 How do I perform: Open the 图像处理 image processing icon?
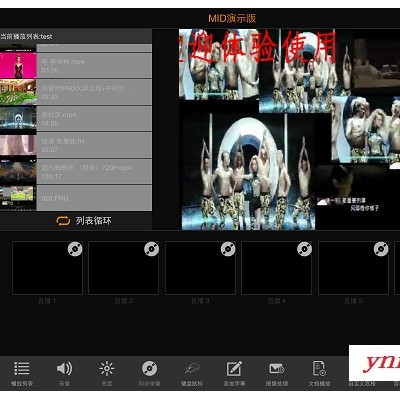277,369
